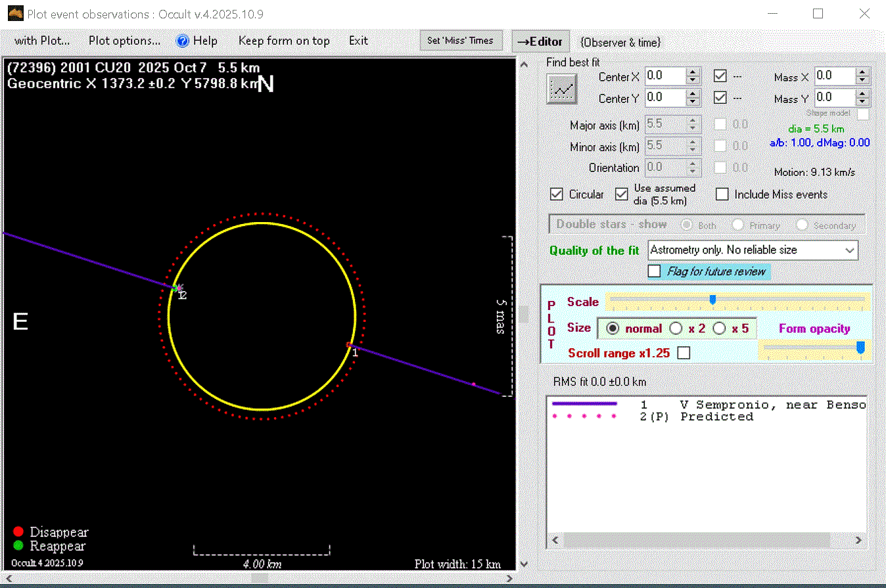Image resolution: width=886 pixels, height=588 pixels.
Task: Increment the Center X spinner up arrow
Action: pyautogui.click(x=693, y=72)
